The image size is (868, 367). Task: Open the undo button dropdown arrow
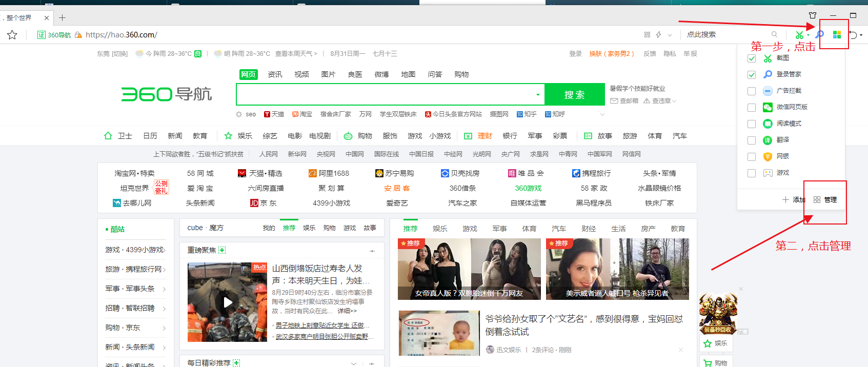pos(861,35)
